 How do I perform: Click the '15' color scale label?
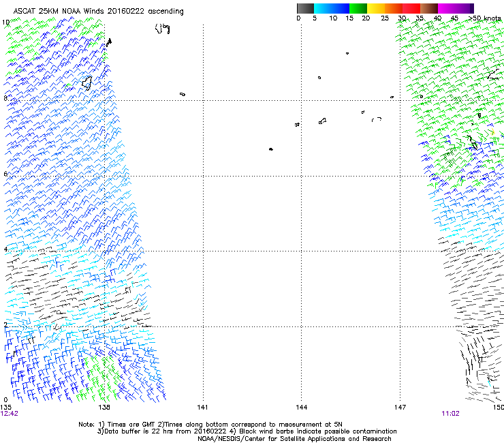[x=349, y=18]
